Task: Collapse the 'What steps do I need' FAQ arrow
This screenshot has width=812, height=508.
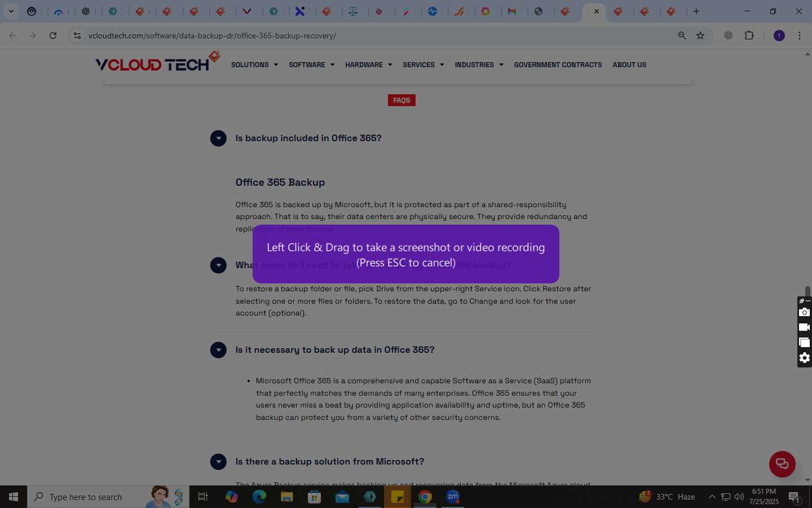Action: click(218, 265)
